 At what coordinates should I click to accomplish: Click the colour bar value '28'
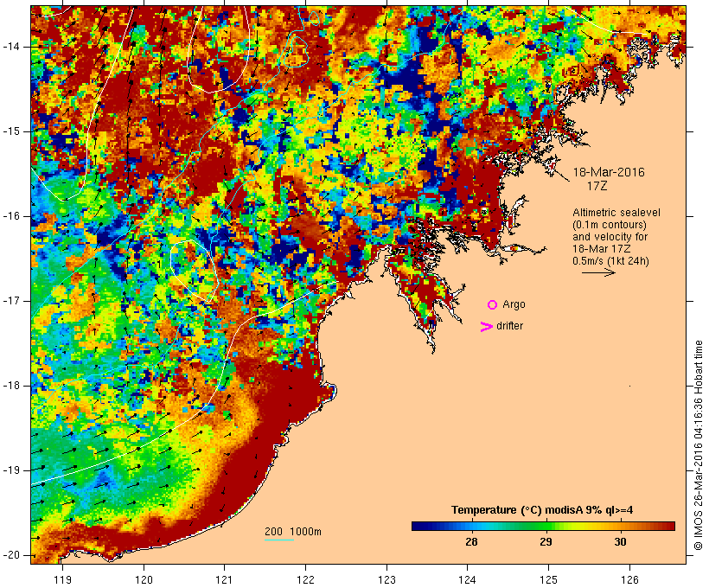(471, 542)
